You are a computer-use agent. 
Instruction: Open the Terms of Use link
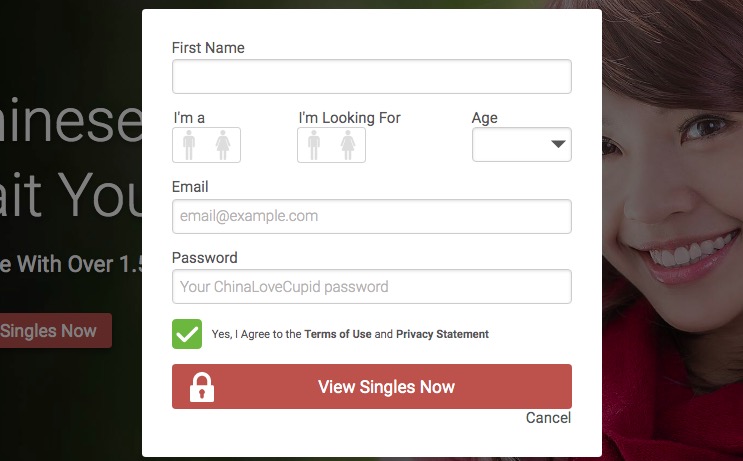pyautogui.click(x=338, y=334)
